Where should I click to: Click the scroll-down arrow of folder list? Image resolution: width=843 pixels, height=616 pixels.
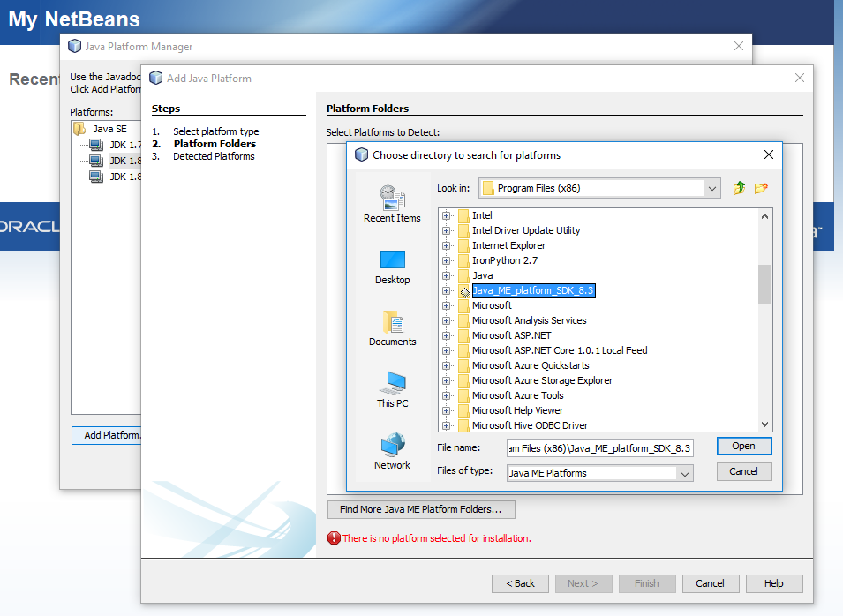[764, 424]
